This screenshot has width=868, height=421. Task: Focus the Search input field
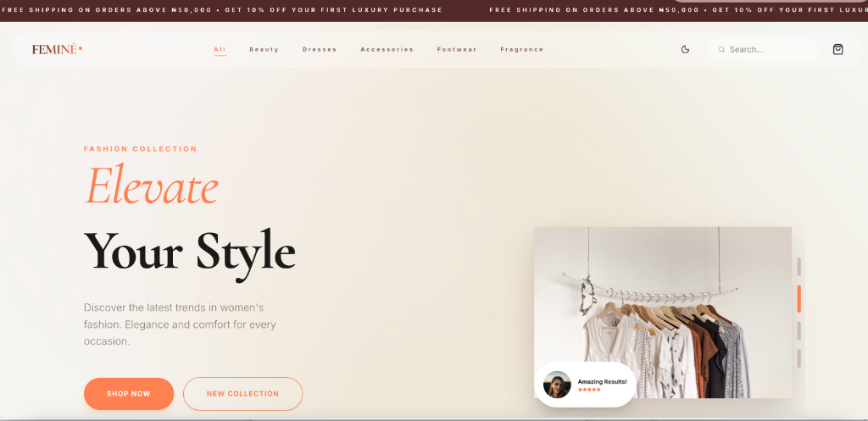pyautogui.click(x=763, y=49)
